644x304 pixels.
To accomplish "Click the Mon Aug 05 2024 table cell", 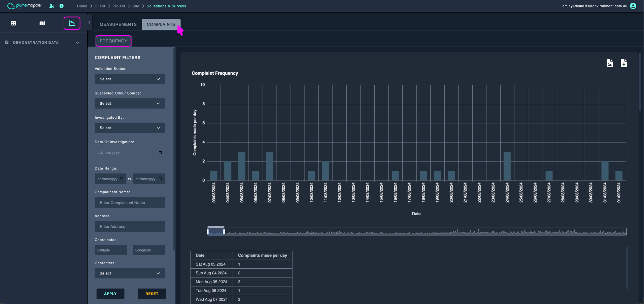I will pos(212,282).
